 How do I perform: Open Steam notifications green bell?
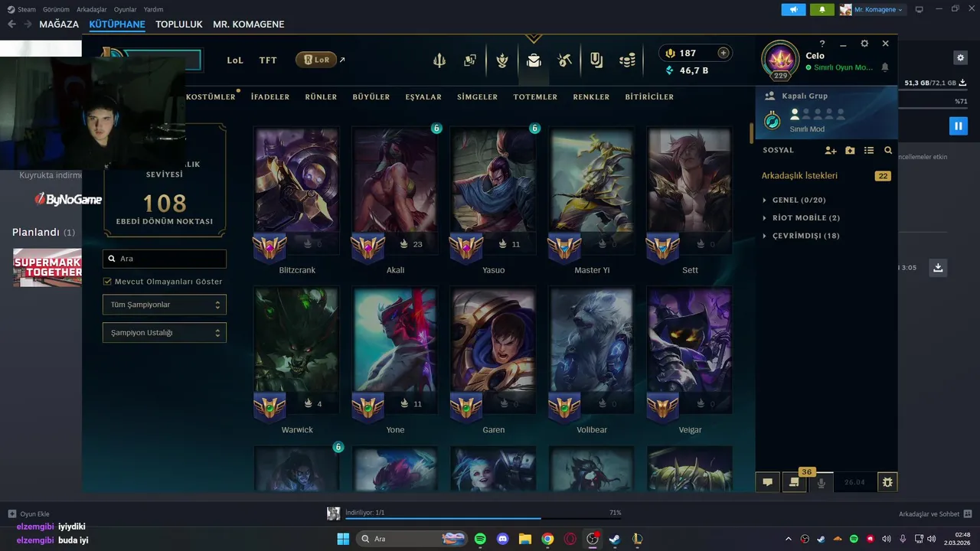822,9
